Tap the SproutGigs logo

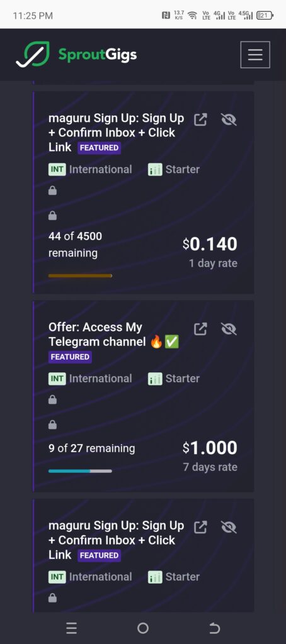click(x=77, y=54)
